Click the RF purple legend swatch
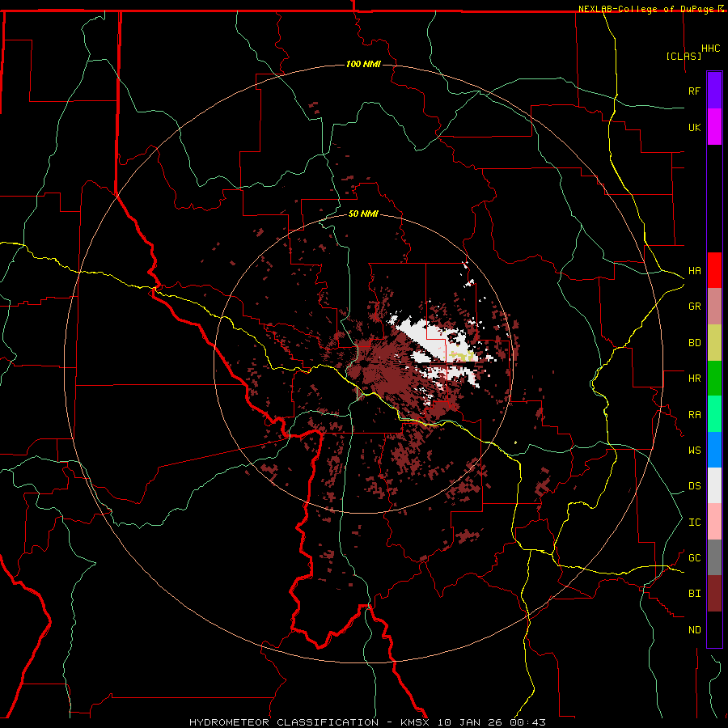 (x=714, y=91)
